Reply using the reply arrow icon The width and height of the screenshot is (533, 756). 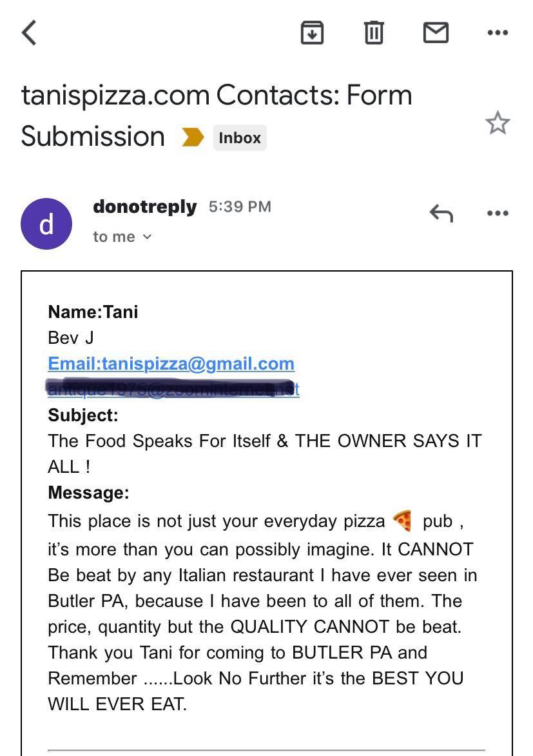(x=441, y=213)
